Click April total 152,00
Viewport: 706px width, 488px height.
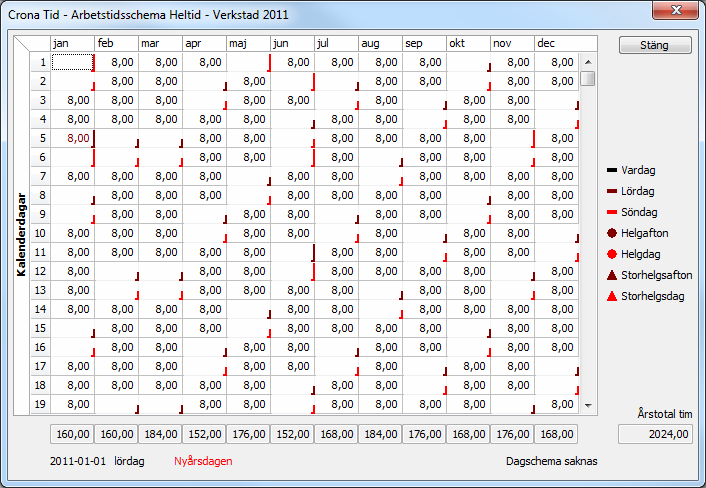click(x=204, y=434)
